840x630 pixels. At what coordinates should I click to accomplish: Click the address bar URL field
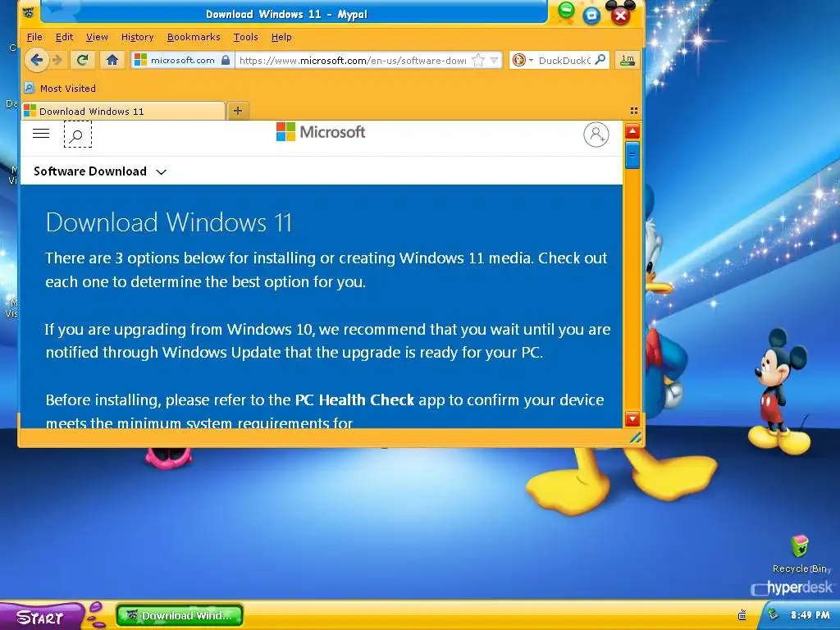pos(353,60)
